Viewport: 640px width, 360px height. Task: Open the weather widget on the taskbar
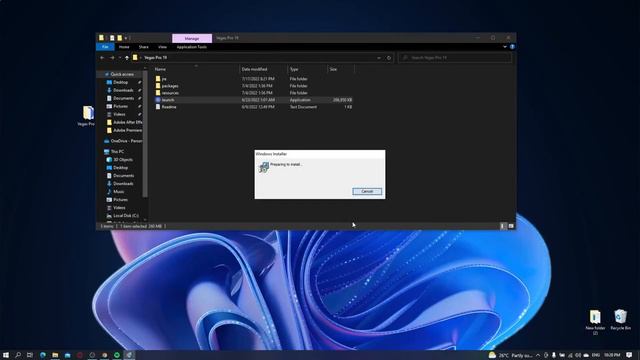[510, 355]
